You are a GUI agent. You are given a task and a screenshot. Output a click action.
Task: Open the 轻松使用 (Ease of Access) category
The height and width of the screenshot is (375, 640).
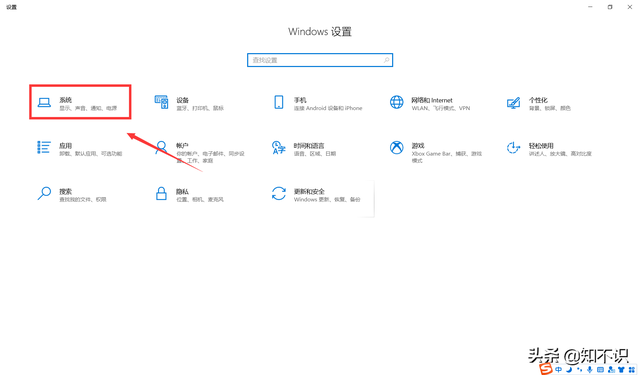(549, 148)
